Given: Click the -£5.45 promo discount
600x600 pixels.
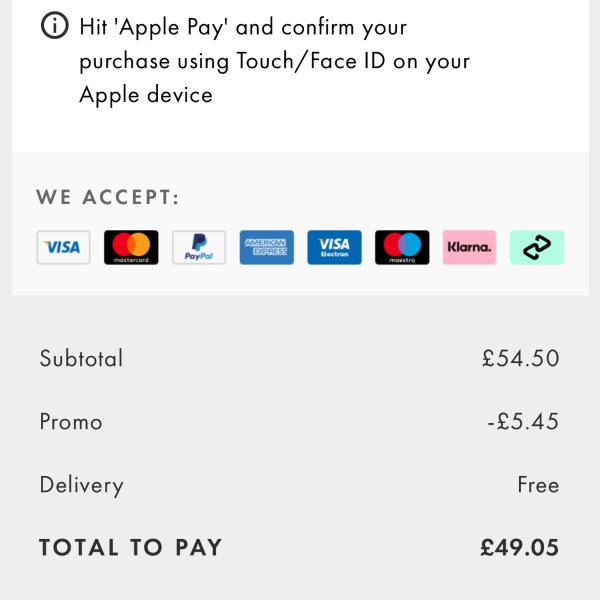Looking at the screenshot, I should tap(523, 422).
